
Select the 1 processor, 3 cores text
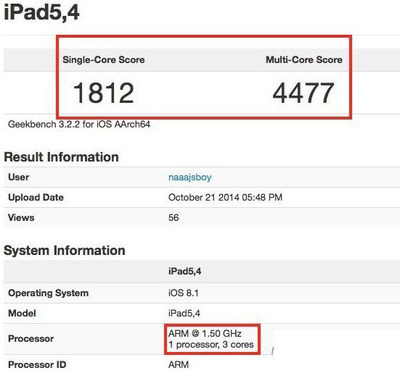pyautogui.click(x=211, y=344)
